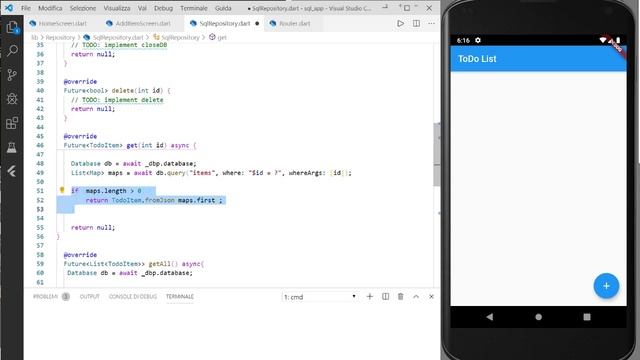Click the VS Code logo icon
The height and width of the screenshot is (360, 640).
pyautogui.click(x=8, y=8)
